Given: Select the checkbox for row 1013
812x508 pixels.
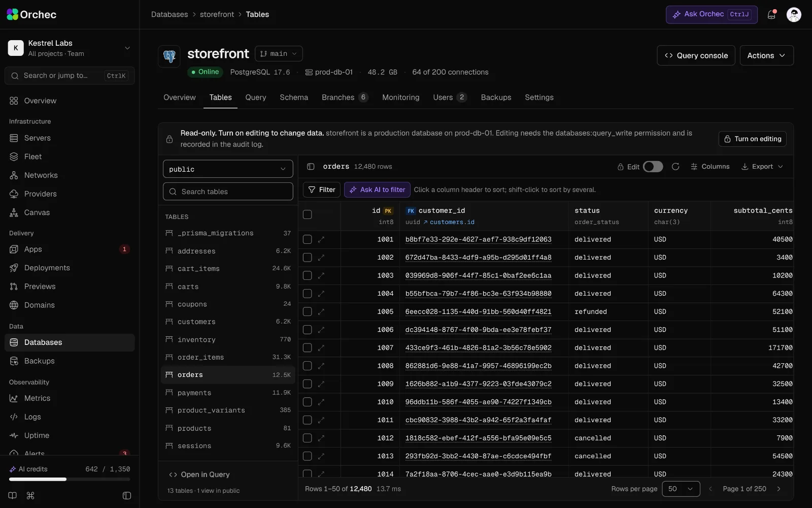Looking at the screenshot, I should (308, 456).
